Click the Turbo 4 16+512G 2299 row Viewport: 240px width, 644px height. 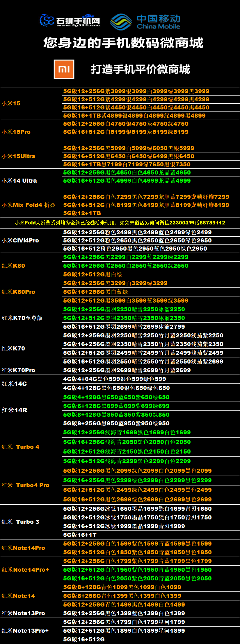click(x=151, y=461)
